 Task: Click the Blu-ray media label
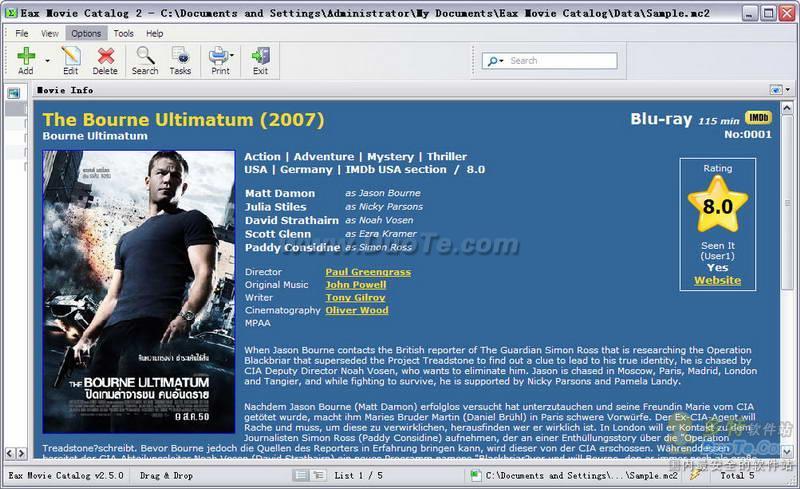click(x=661, y=119)
